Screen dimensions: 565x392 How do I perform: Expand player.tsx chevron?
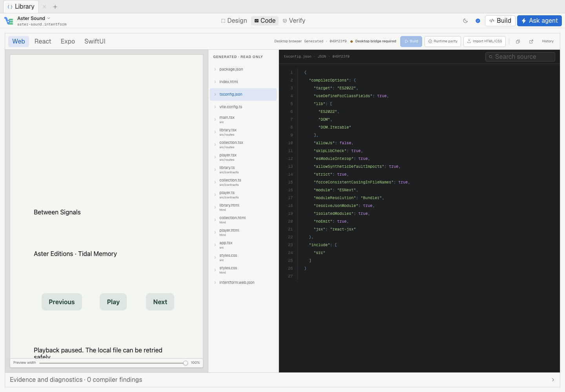click(x=215, y=157)
